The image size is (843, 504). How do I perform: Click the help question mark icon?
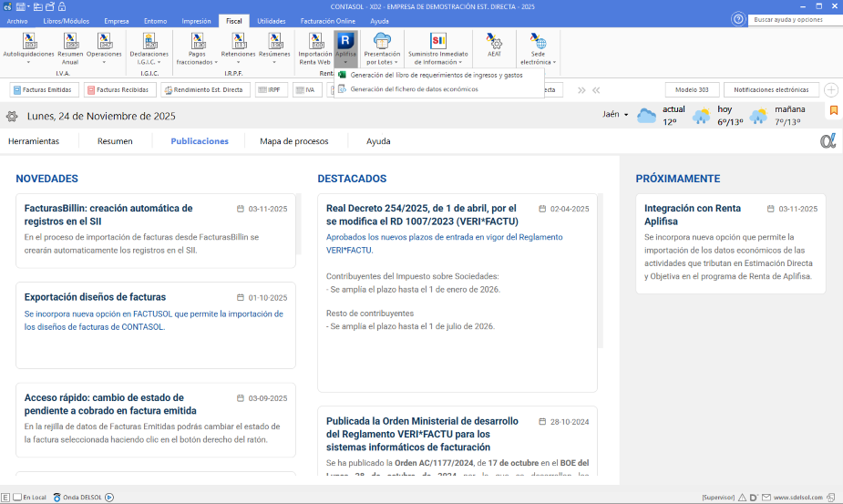tap(738, 19)
